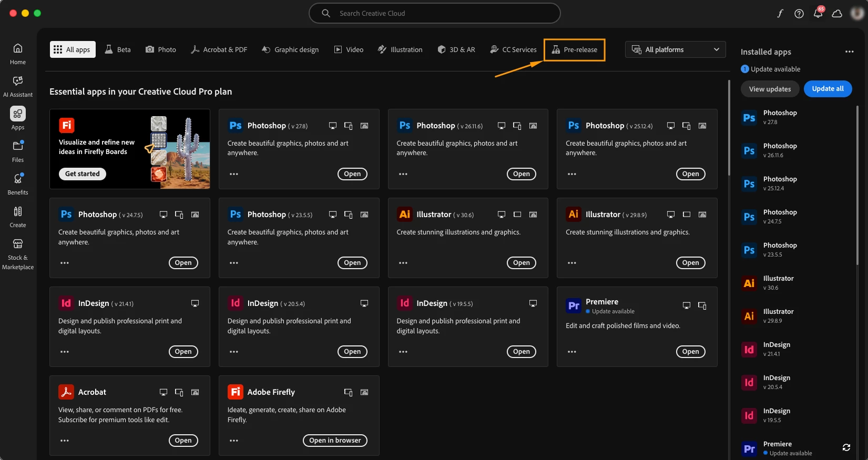Open more options on Acrobat card
Viewport: 868px width, 460px height.
[x=65, y=441]
